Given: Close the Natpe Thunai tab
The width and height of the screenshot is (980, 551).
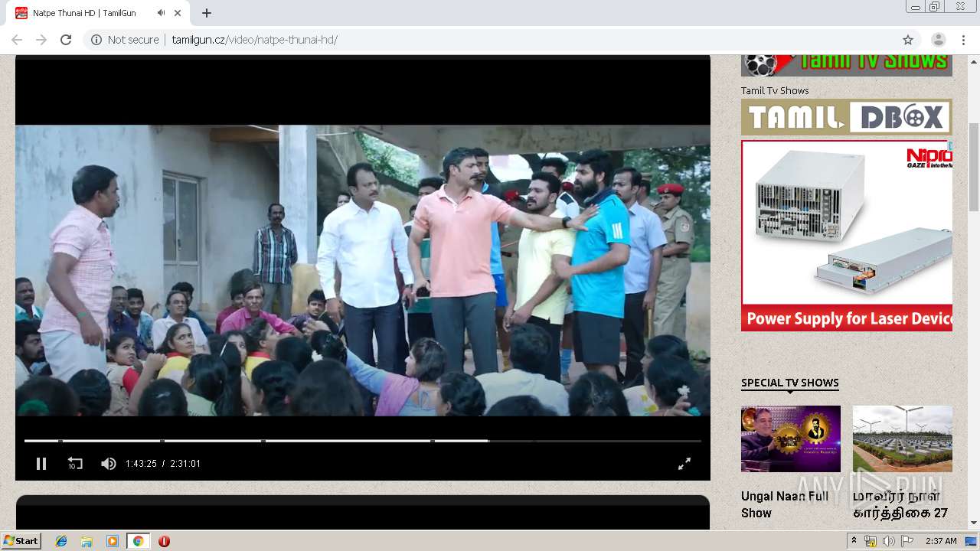Looking at the screenshot, I should click(178, 13).
